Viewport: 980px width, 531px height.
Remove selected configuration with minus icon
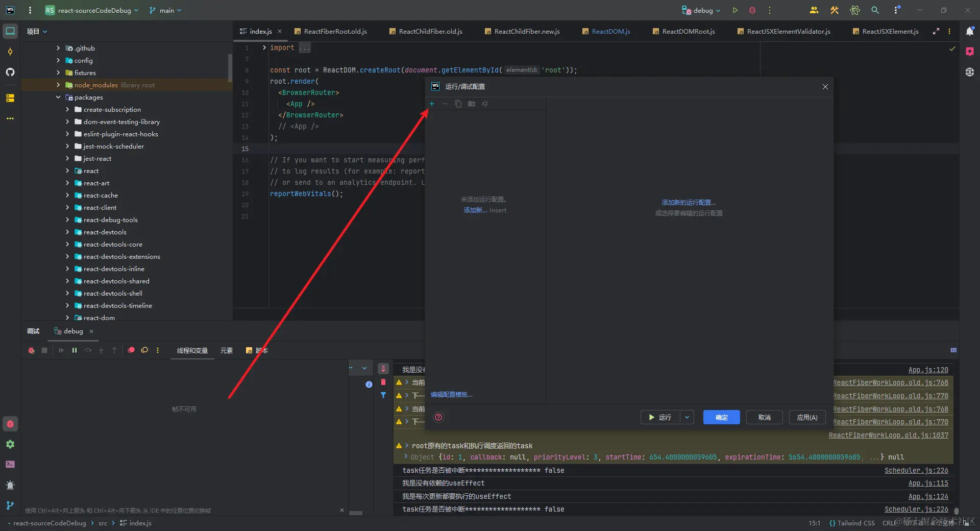point(445,104)
